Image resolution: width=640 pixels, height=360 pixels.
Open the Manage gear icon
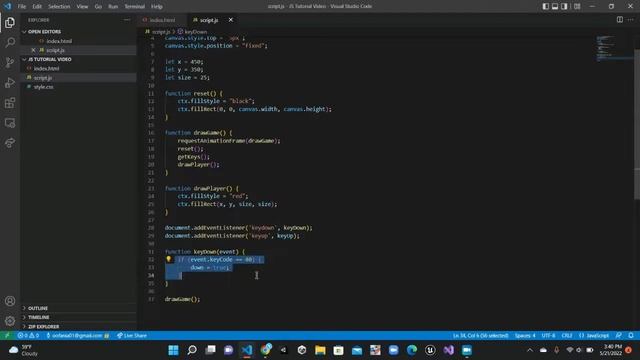click(10, 321)
